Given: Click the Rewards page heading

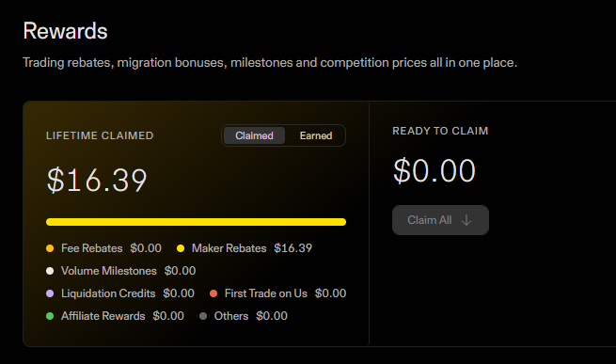Looking at the screenshot, I should pos(65,31).
